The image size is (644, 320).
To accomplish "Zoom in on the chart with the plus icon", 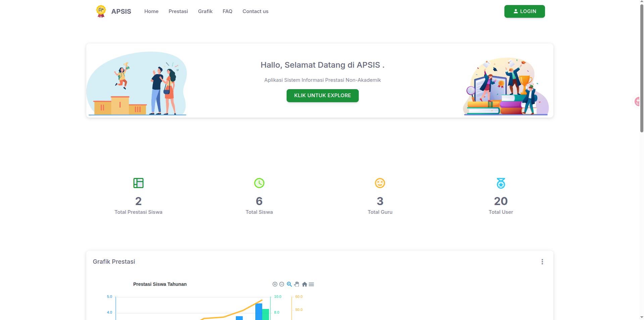I will (275, 284).
